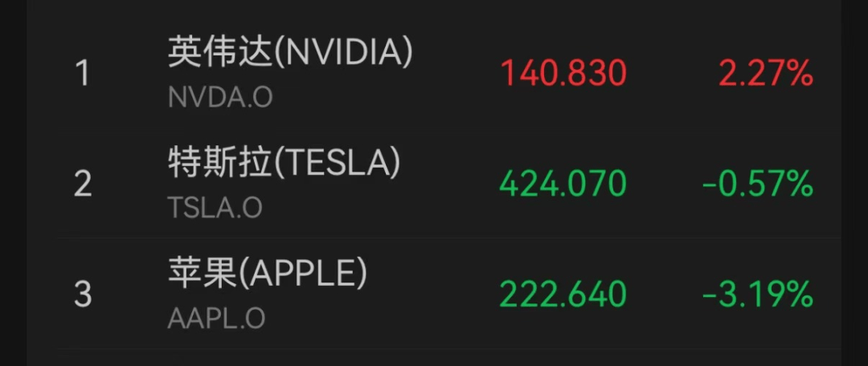Click Tesla's price 424.070

[563, 185]
